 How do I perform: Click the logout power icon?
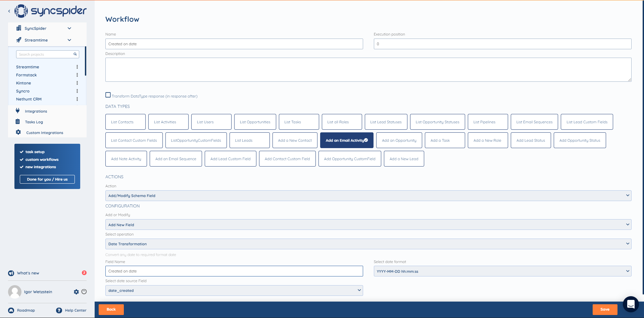coord(84,292)
